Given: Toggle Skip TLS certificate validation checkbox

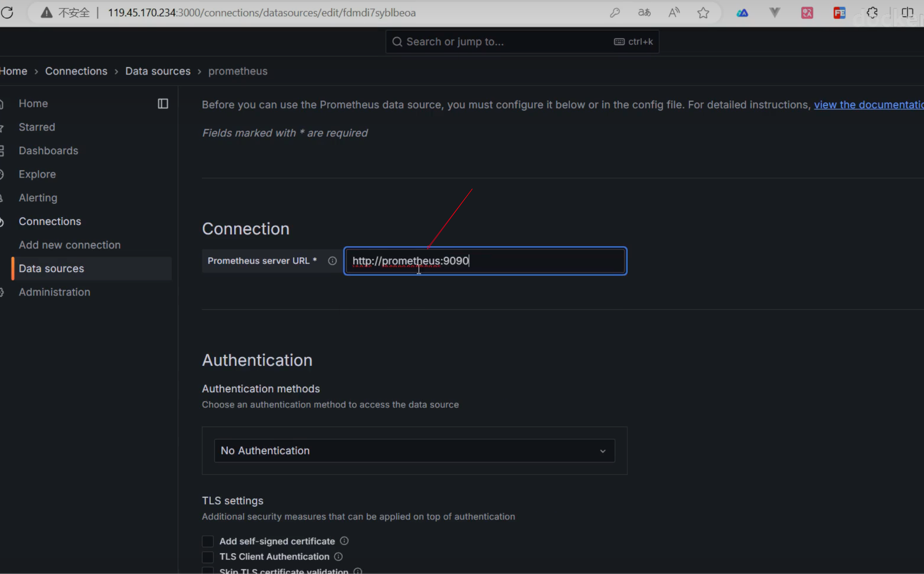Looking at the screenshot, I should pos(208,570).
